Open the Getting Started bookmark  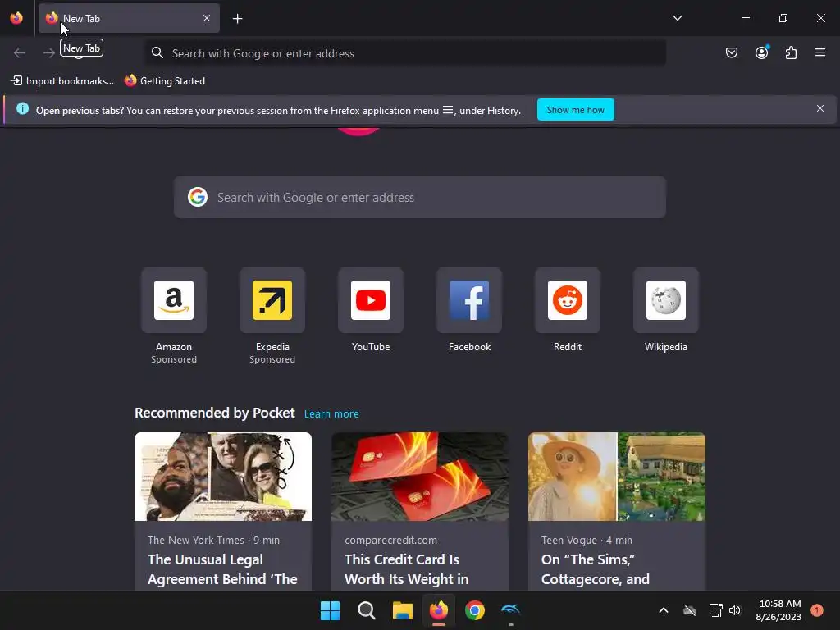[x=165, y=81]
